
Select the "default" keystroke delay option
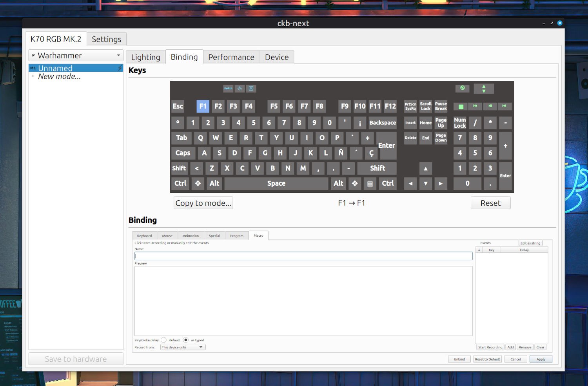point(163,340)
